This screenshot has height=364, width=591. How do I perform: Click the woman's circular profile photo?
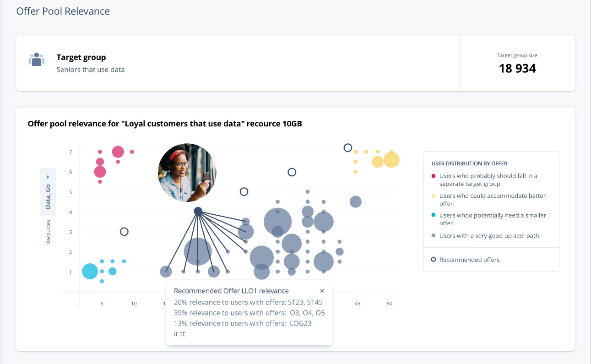pos(187,173)
